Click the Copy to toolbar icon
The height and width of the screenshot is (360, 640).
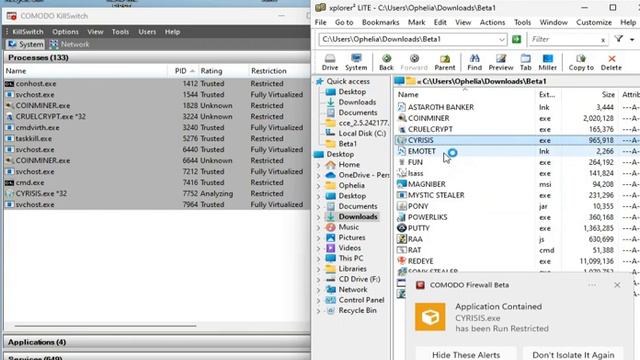(x=581, y=62)
